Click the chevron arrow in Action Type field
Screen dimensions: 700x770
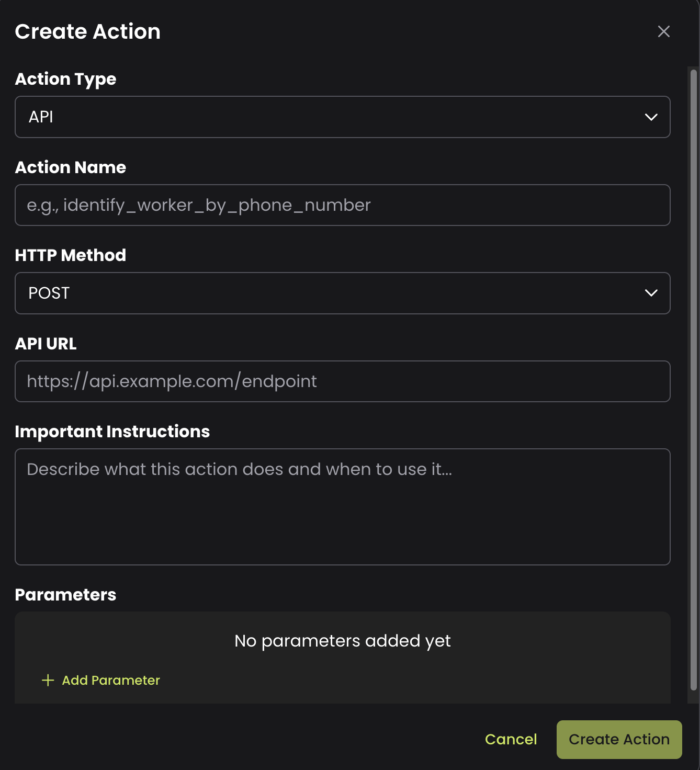651,117
